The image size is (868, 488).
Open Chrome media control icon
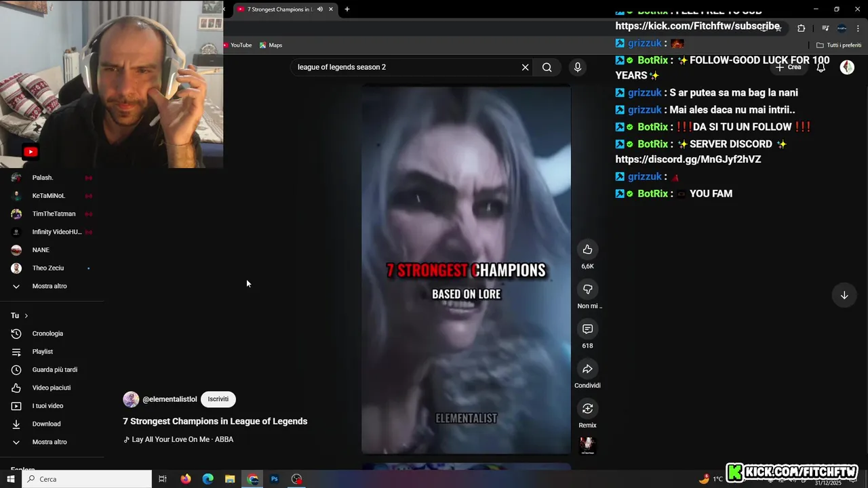click(825, 28)
